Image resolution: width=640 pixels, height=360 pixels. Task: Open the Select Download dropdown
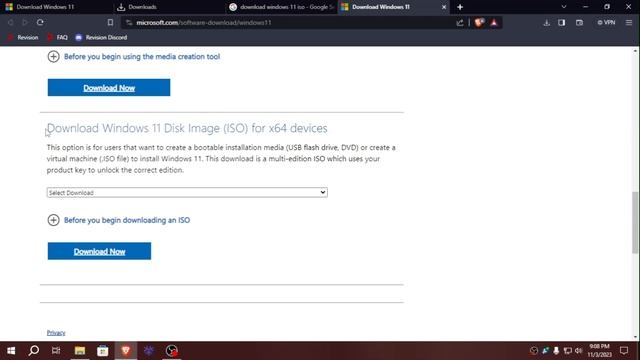pos(187,192)
